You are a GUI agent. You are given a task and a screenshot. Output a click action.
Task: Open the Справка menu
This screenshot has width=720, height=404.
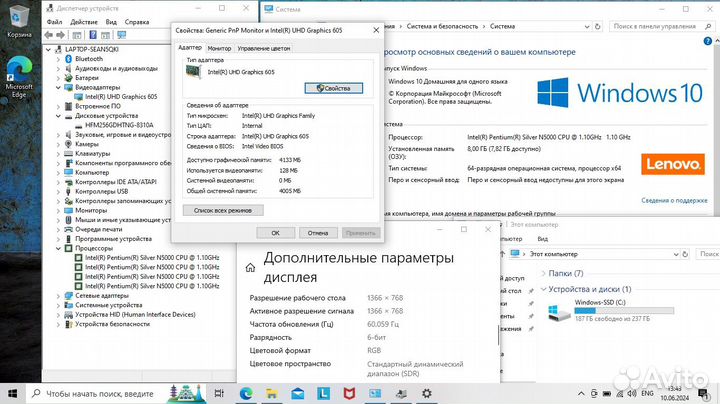pyautogui.click(x=137, y=22)
